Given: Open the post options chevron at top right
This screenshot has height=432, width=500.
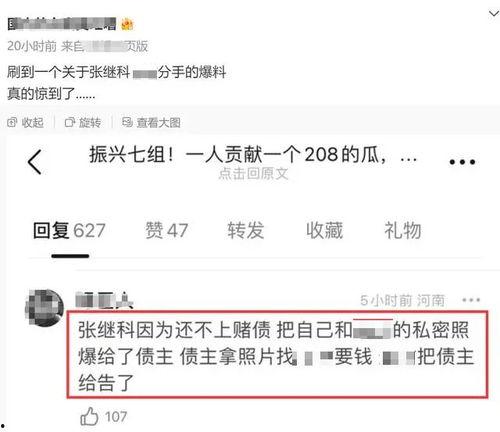Looking at the screenshot, I should [x=494, y=14].
